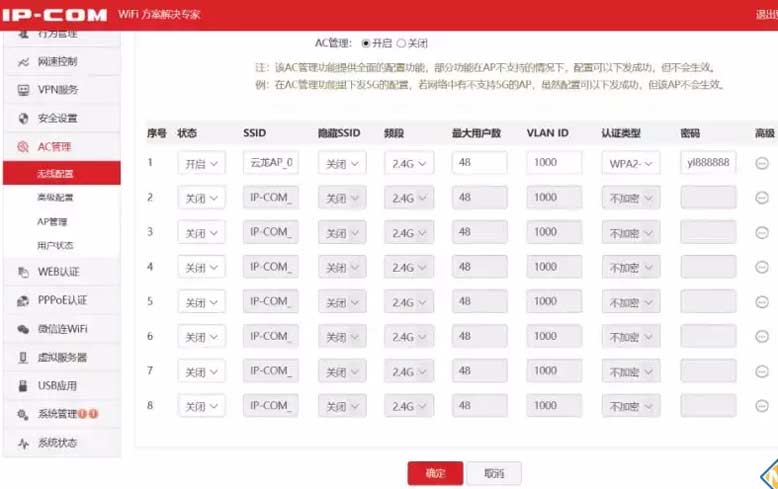This screenshot has width=778, height=489.
Task: Click the red 确定 button
Action: pyautogui.click(x=435, y=473)
